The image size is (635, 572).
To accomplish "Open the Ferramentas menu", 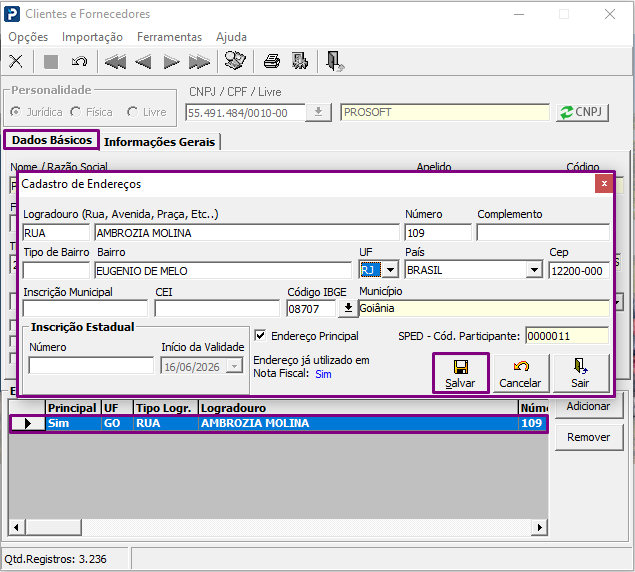I will tap(169, 37).
